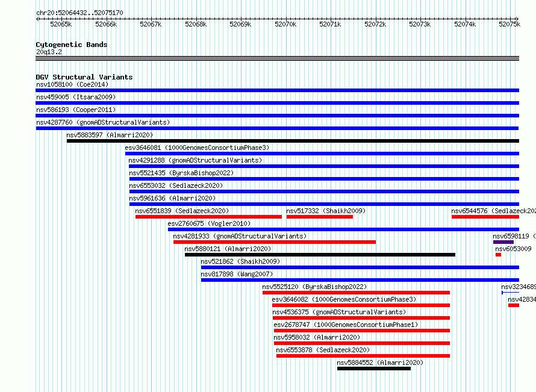Click the nsv4287760 gnomADStructuralVariants label
536x392 pixels.
pyautogui.click(x=103, y=122)
